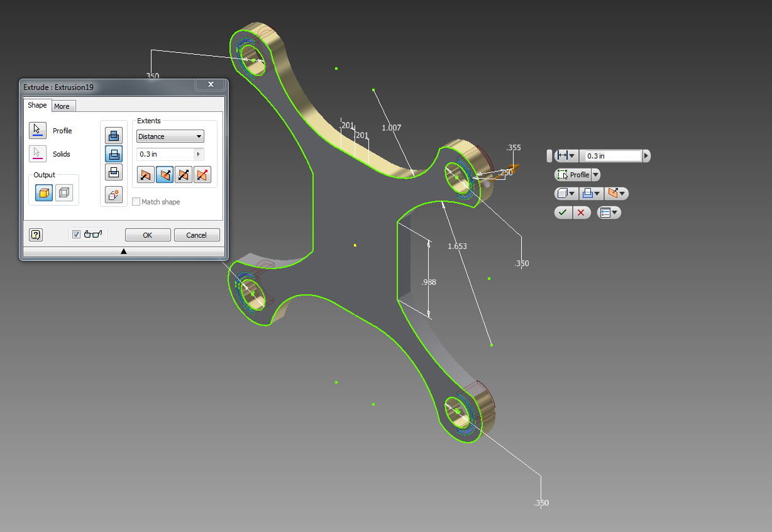Click mini-toolbar Profile selector button
772x532 pixels.
[x=573, y=175]
